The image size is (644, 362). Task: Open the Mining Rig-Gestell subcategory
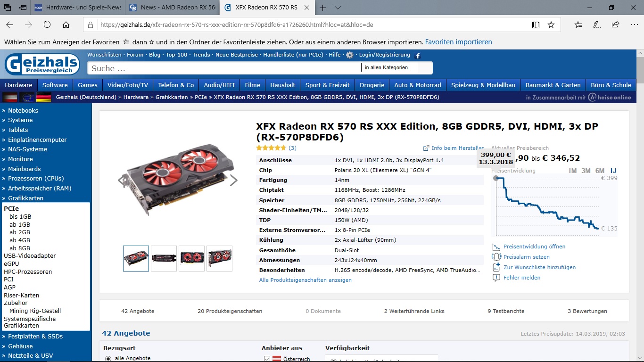pyautogui.click(x=35, y=311)
